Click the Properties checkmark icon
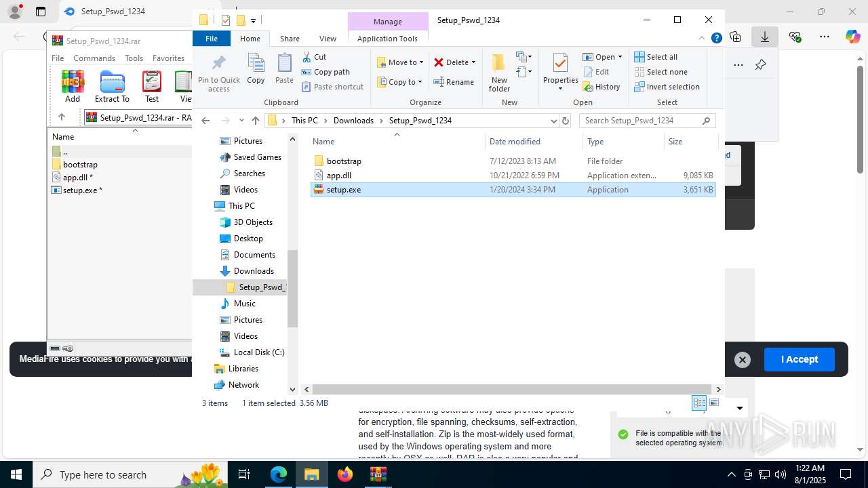 tap(560, 63)
